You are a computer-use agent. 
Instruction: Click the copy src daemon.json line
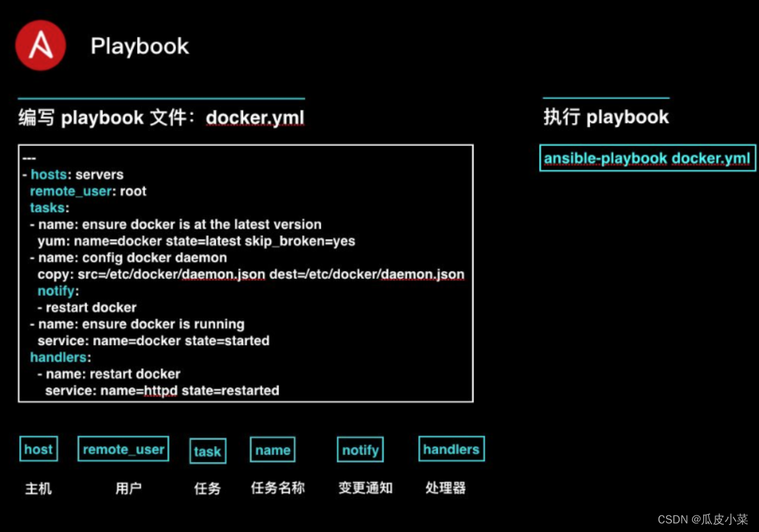tap(251, 274)
